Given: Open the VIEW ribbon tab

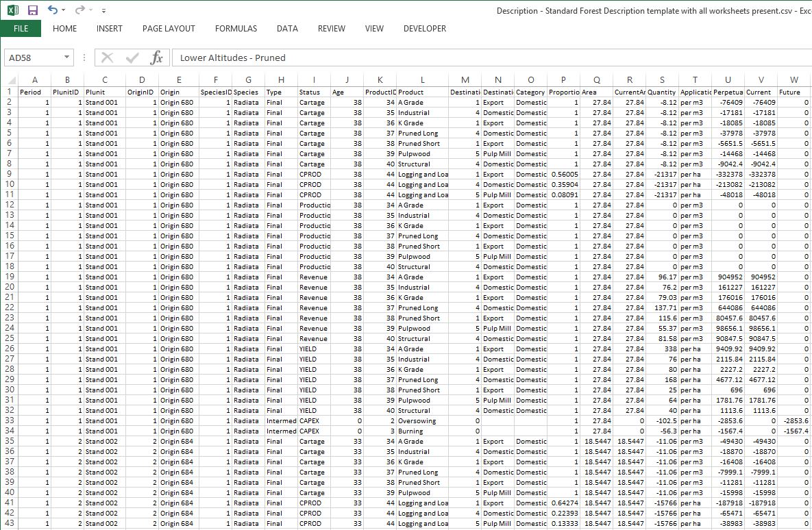Looking at the screenshot, I should point(374,29).
